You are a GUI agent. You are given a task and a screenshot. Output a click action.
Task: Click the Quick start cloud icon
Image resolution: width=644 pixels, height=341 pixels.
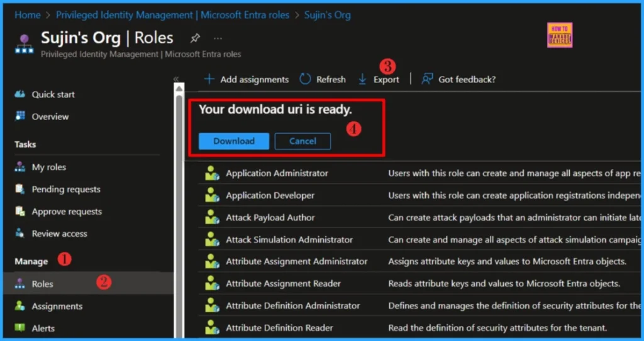(x=19, y=94)
